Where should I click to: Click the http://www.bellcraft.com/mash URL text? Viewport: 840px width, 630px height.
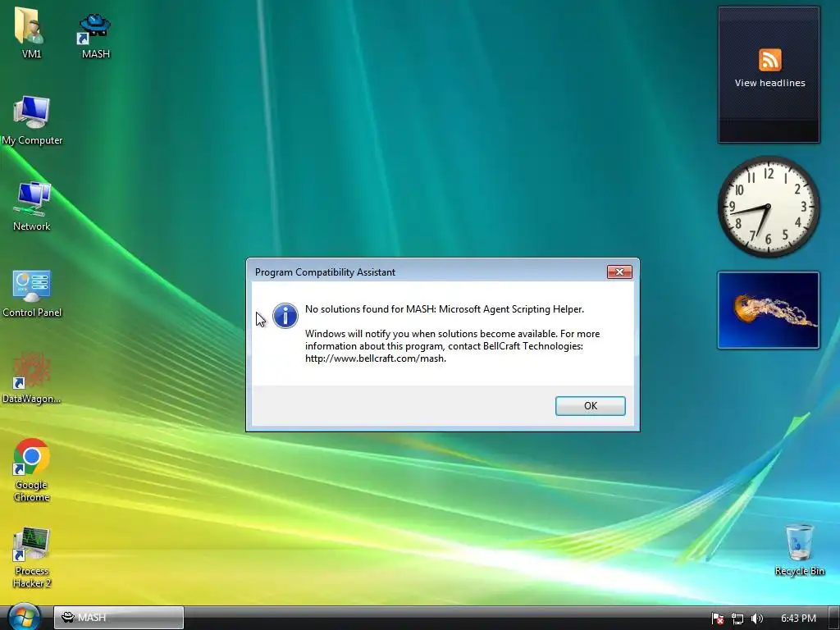coord(375,358)
